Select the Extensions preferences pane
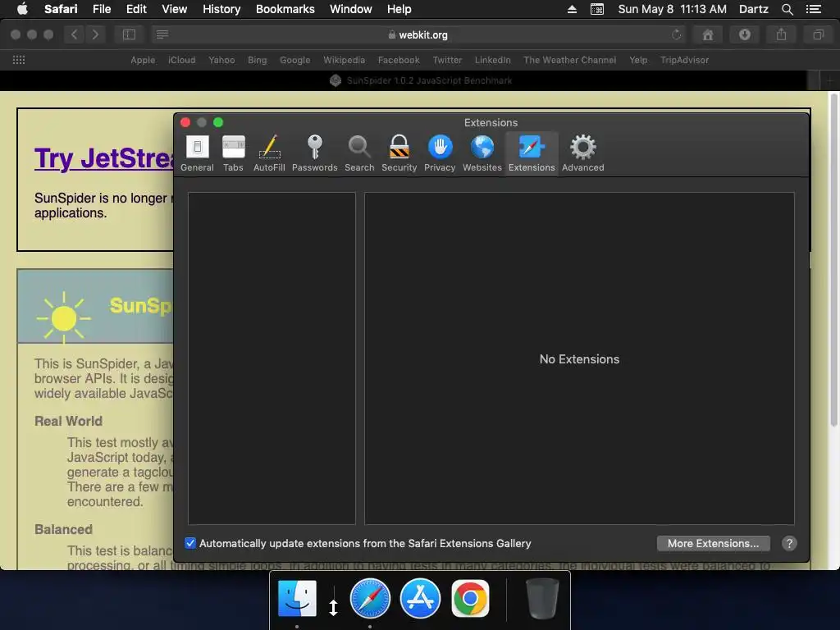840x630 pixels. point(532,153)
